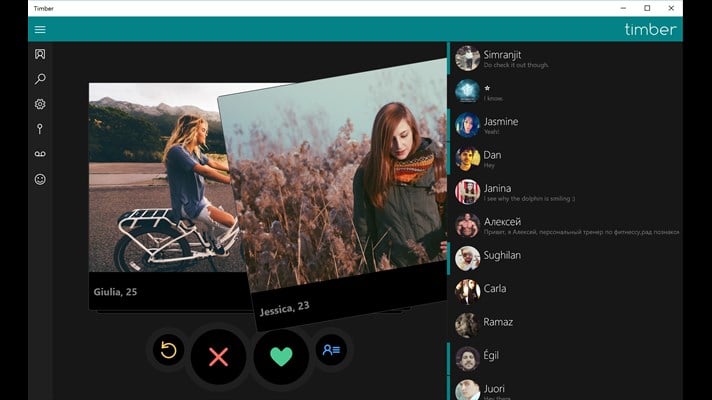Click the smiley face sidebar icon
The width and height of the screenshot is (712, 400).
(x=40, y=179)
